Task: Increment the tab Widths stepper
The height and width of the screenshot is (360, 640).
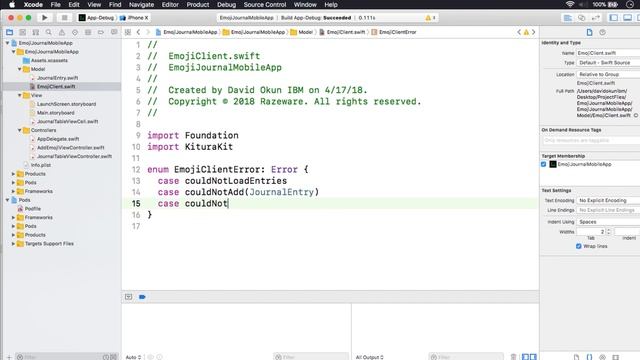Action: pyautogui.click(x=609, y=230)
